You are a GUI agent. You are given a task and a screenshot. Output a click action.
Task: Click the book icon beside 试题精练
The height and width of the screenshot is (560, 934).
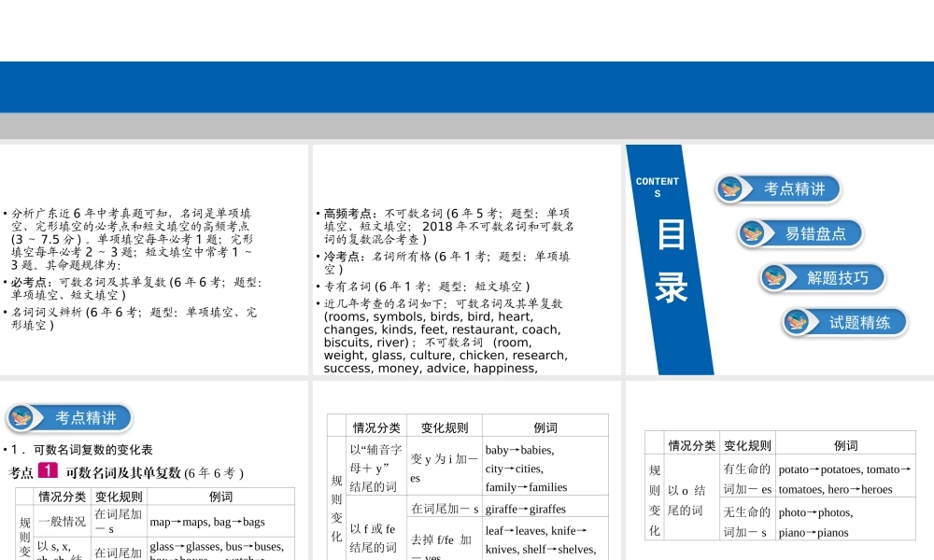coord(797,323)
